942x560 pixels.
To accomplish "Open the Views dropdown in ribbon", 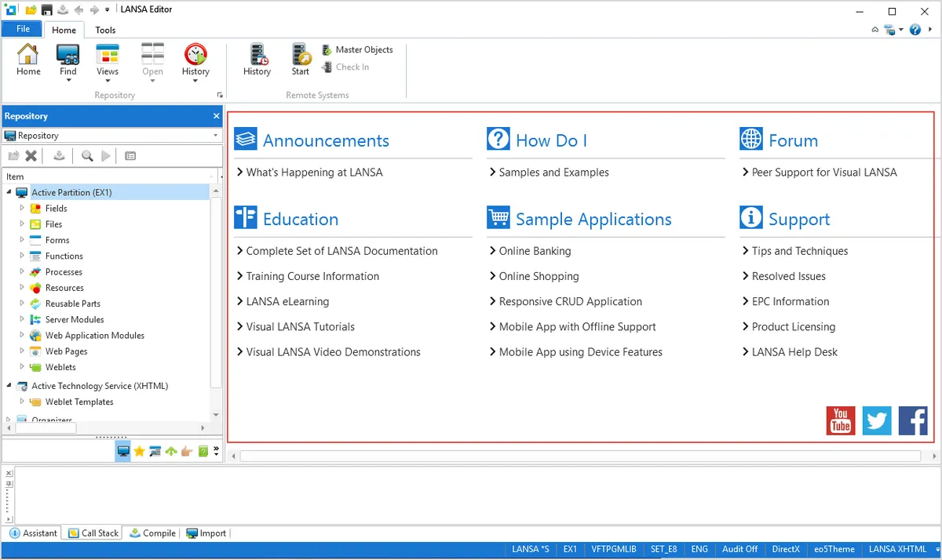I will coord(108,64).
